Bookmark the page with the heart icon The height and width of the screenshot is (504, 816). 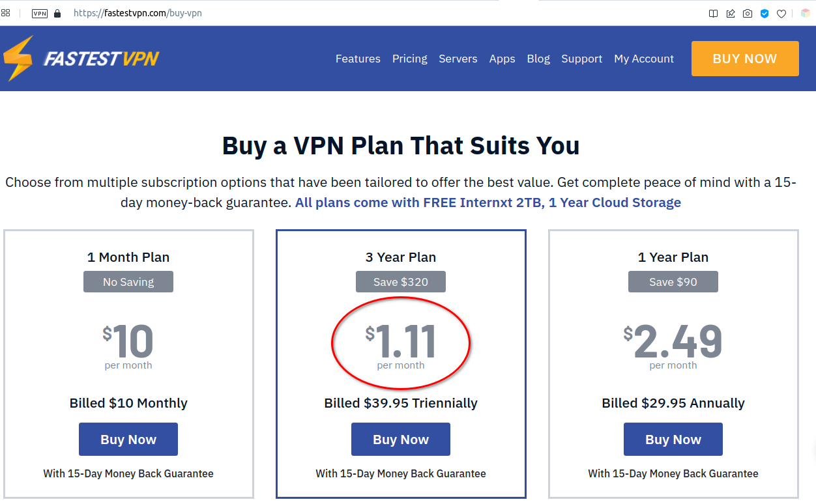(781, 13)
